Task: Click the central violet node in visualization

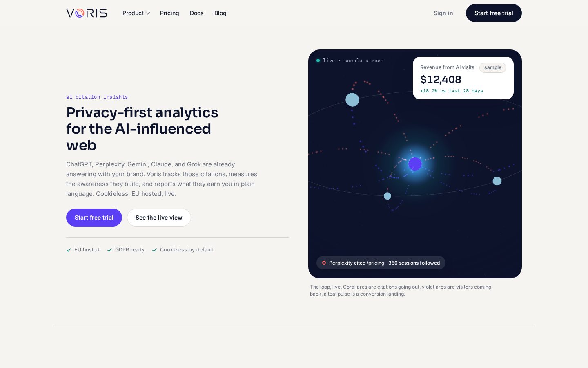Action: click(x=415, y=164)
